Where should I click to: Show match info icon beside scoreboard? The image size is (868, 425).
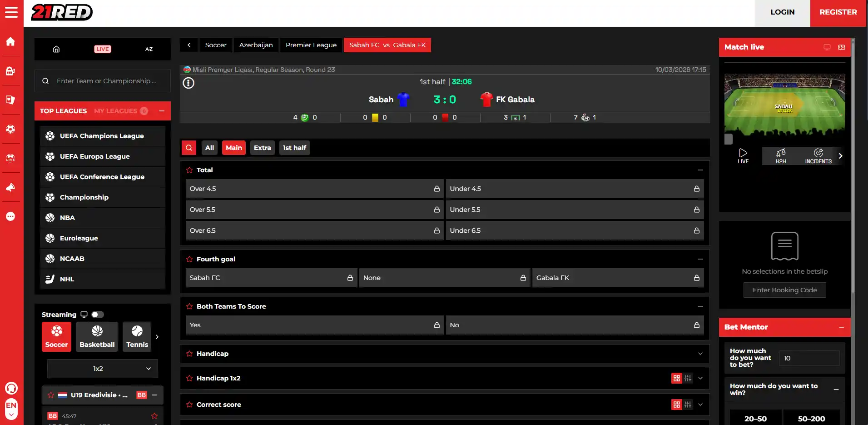[188, 83]
